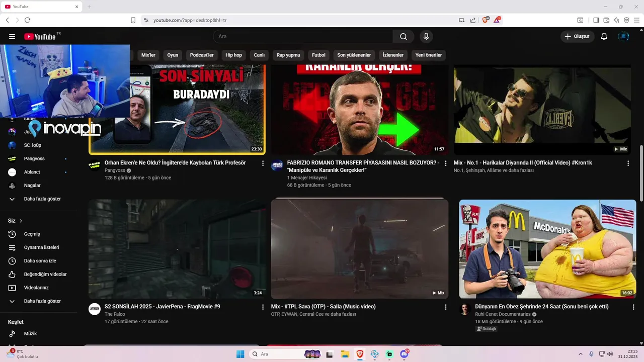This screenshot has height=362, width=644.
Task: Show hidden system tray icons
Action: click(581, 354)
